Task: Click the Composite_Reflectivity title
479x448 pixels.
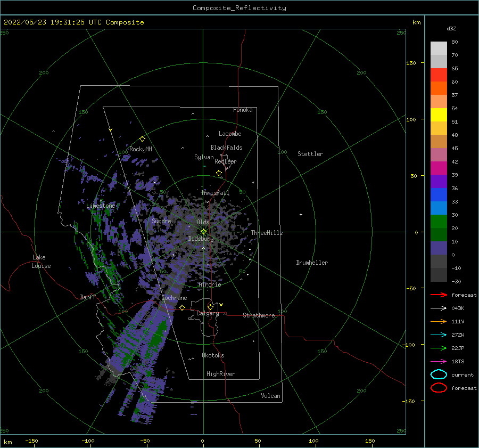Action: click(x=239, y=8)
